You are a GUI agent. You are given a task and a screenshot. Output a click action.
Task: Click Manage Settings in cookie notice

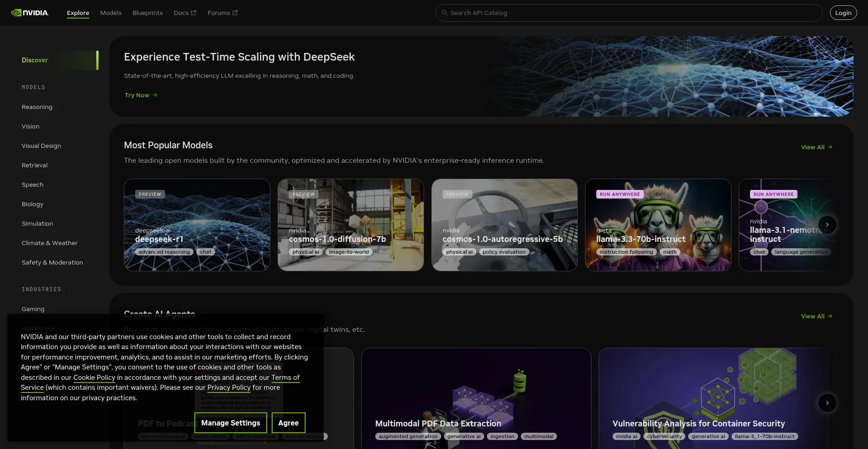coord(231,423)
